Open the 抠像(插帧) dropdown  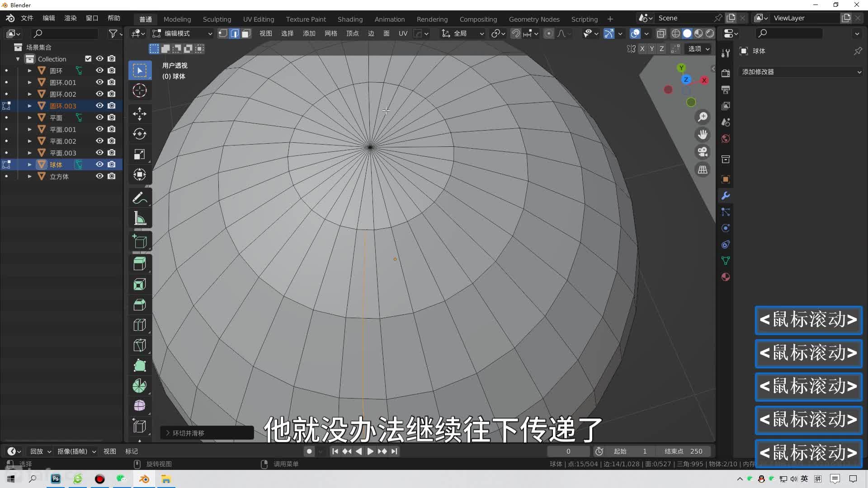point(76,451)
